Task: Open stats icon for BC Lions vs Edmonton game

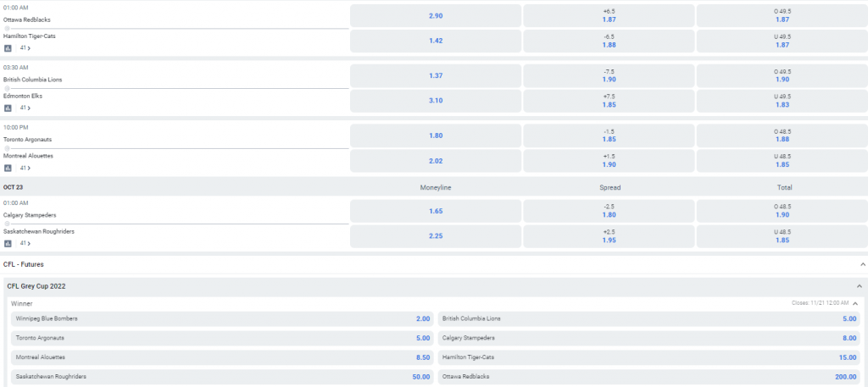Action: pos(8,108)
